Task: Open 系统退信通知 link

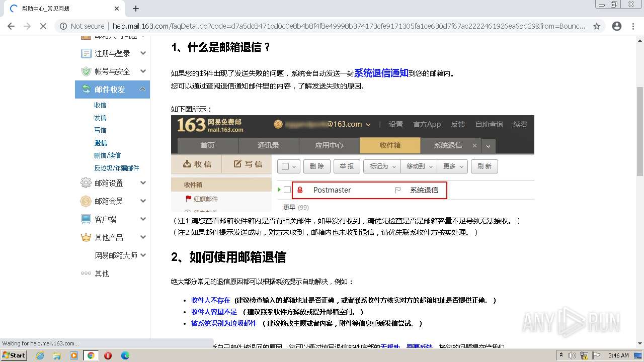Action: tap(381, 73)
